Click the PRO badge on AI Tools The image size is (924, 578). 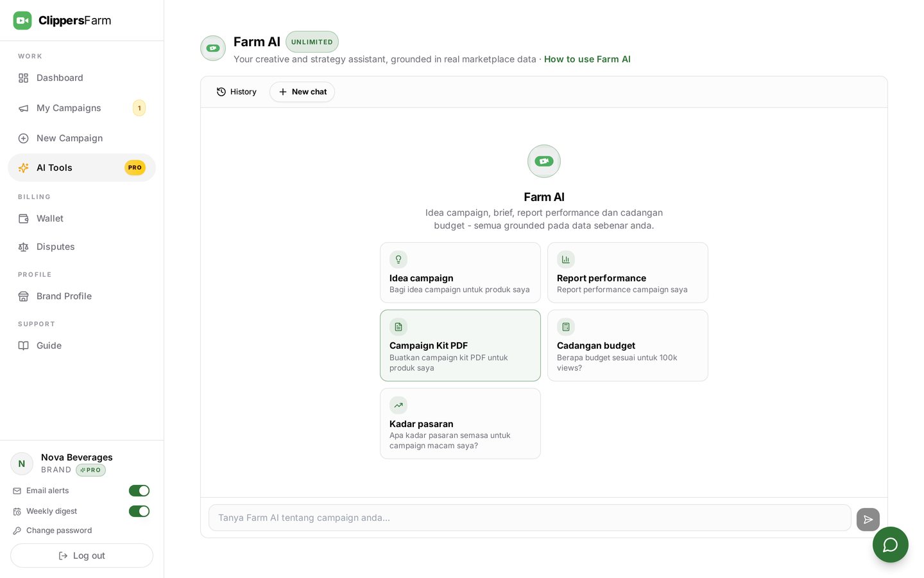[x=135, y=168]
